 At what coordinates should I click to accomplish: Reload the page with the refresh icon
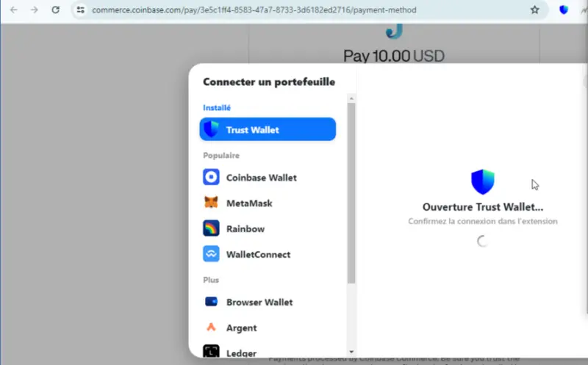point(56,10)
